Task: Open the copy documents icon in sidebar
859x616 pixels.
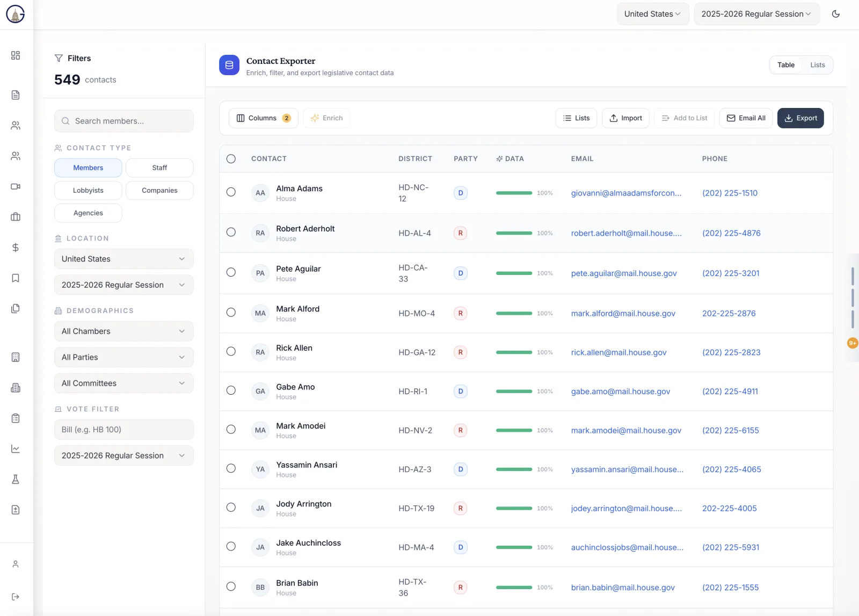Action: coord(16,308)
